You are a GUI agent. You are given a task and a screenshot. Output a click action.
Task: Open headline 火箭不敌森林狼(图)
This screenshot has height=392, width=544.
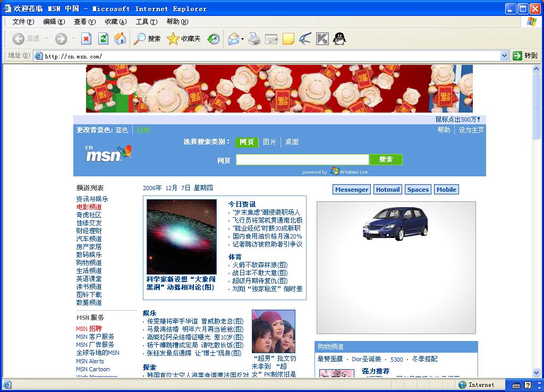260,265
